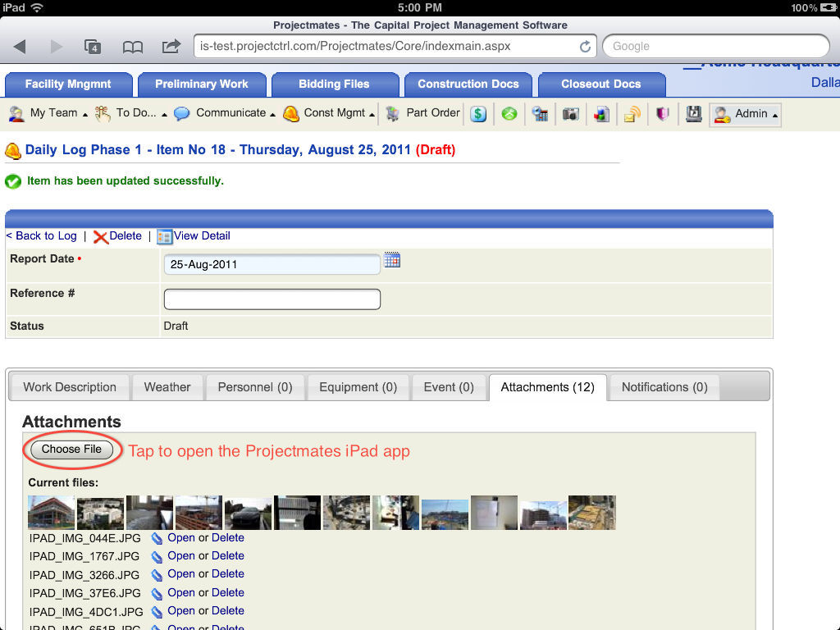This screenshot has height=630, width=840.
Task: Go back using Safari's back arrow
Action: (20, 47)
